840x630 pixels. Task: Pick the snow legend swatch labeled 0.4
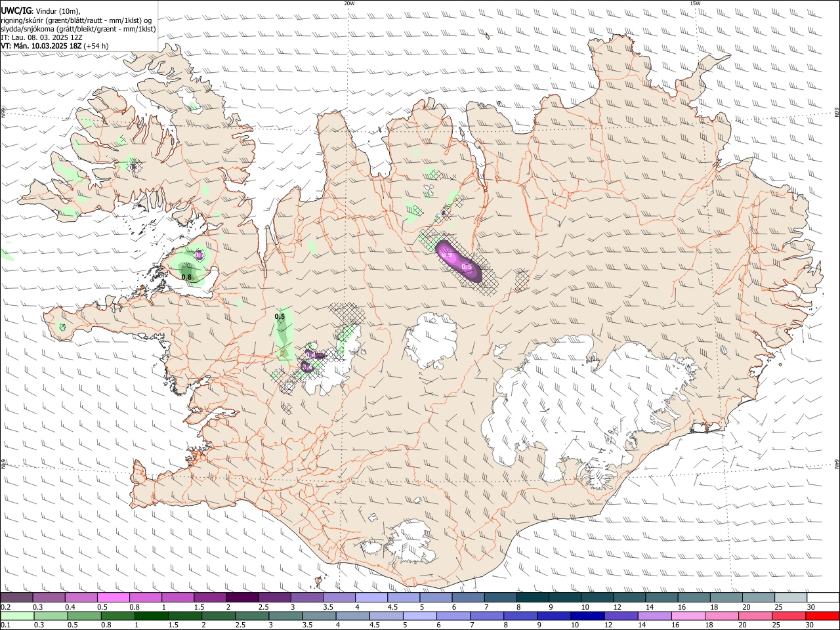81,598
